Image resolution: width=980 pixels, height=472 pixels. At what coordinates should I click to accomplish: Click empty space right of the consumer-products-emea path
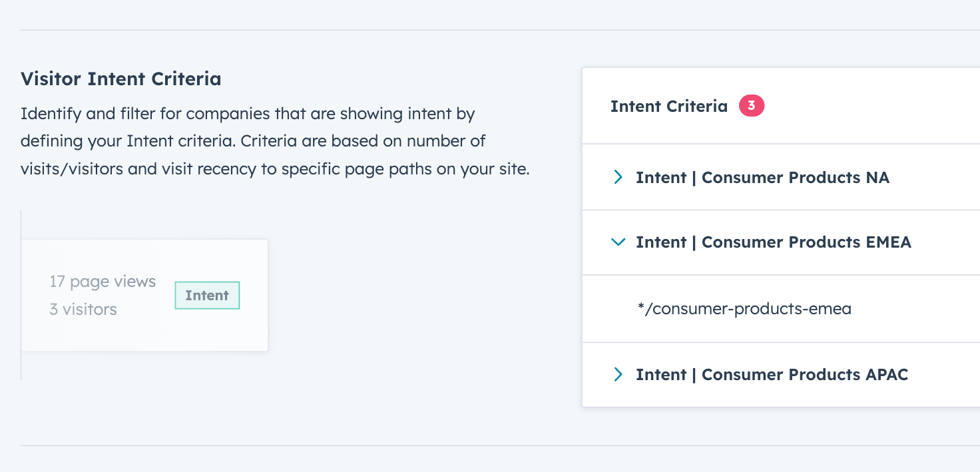tap(915, 309)
